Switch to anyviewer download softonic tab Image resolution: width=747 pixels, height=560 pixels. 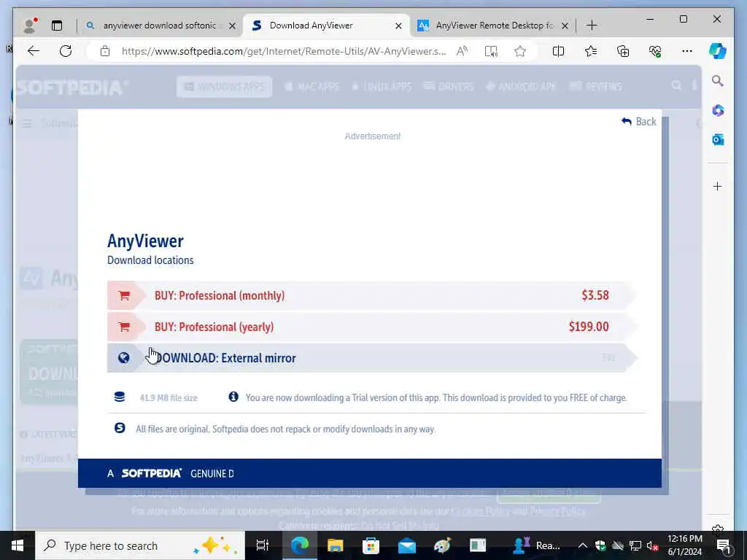click(160, 26)
